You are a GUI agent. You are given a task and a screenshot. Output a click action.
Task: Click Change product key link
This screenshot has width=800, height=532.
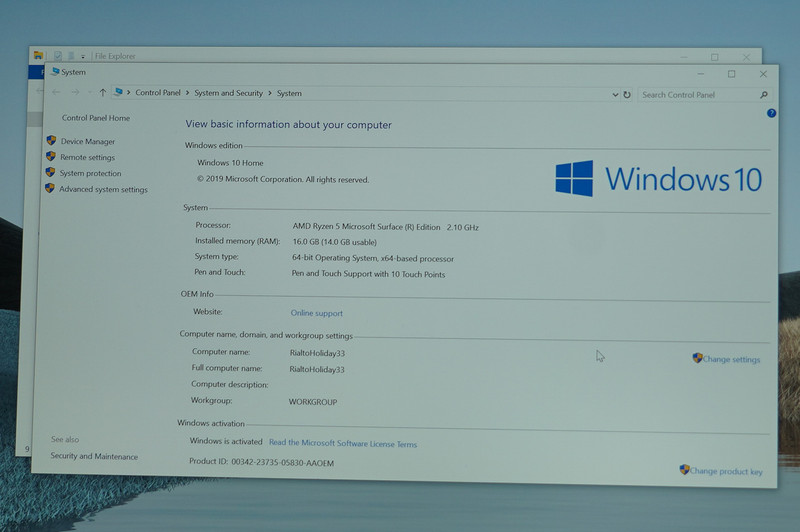(x=726, y=471)
